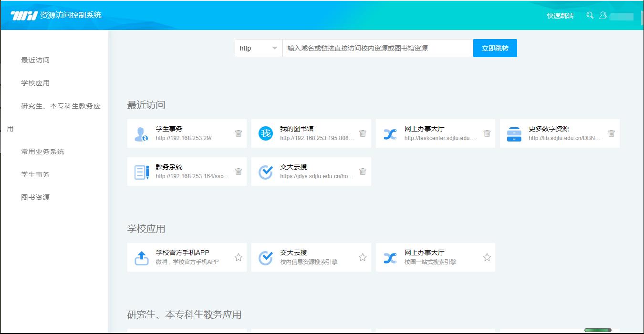The height and width of the screenshot is (334, 644).
Task: Click the 资源访问控制系统 title
Action: click(x=71, y=15)
